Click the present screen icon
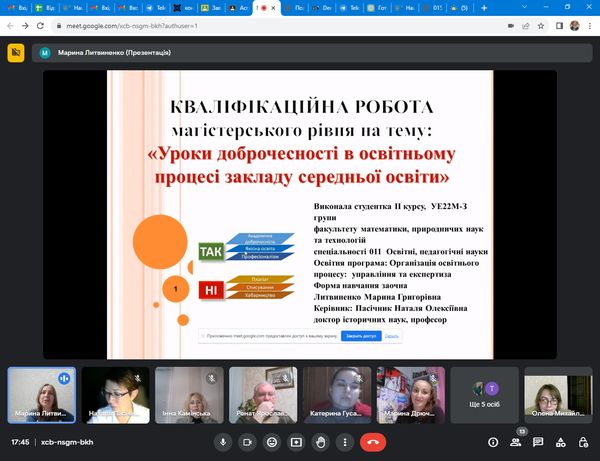The height and width of the screenshot is (461, 600). coord(296,441)
